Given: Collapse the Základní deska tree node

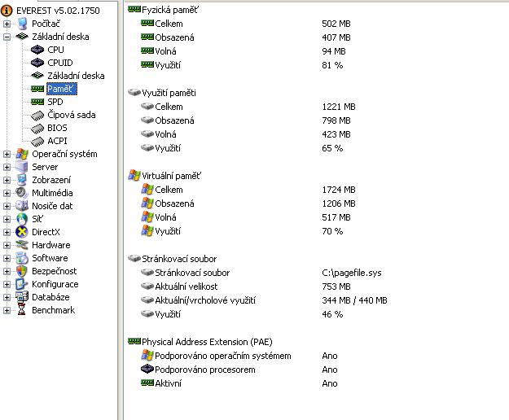Looking at the screenshot, I should coord(7,37).
